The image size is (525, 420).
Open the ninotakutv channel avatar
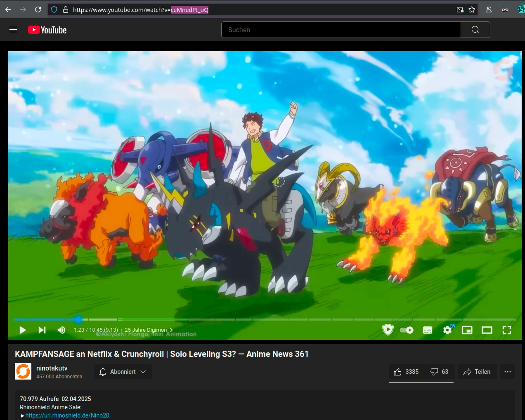(x=23, y=371)
